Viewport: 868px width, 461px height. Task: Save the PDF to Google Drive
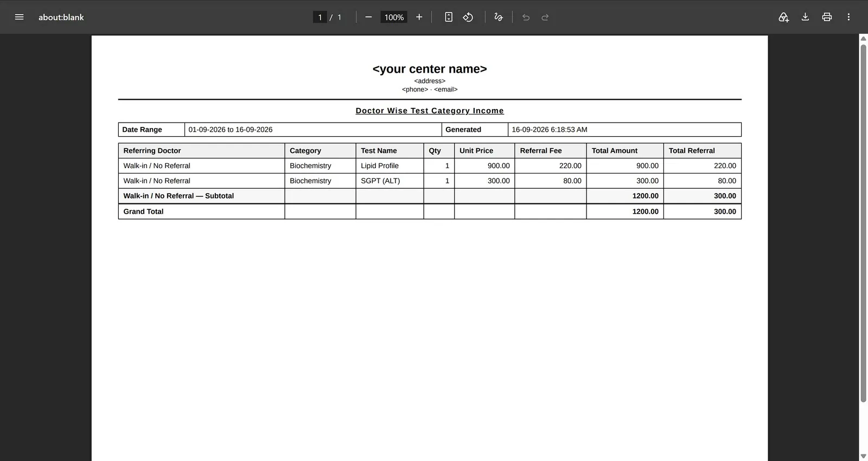(x=783, y=17)
